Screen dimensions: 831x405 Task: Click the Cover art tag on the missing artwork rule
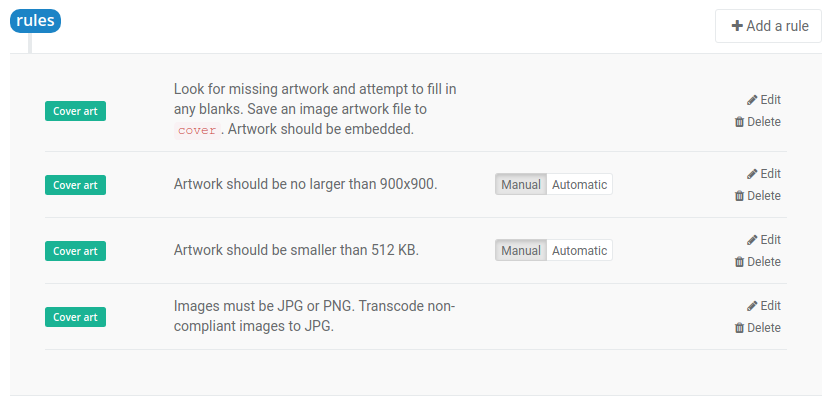pyautogui.click(x=75, y=111)
